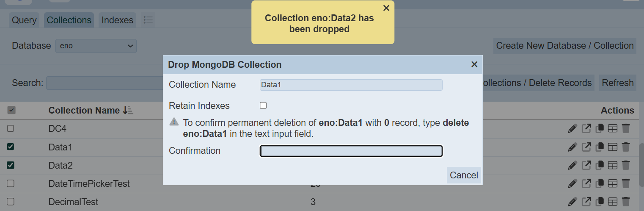Click the open-external icon for DecimalTest row

[586, 202]
